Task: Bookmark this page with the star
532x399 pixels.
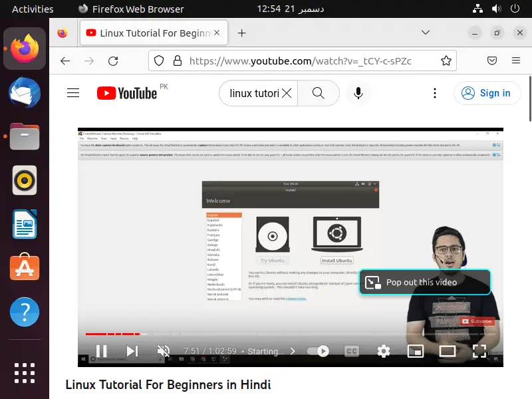Action: [446, 61]
